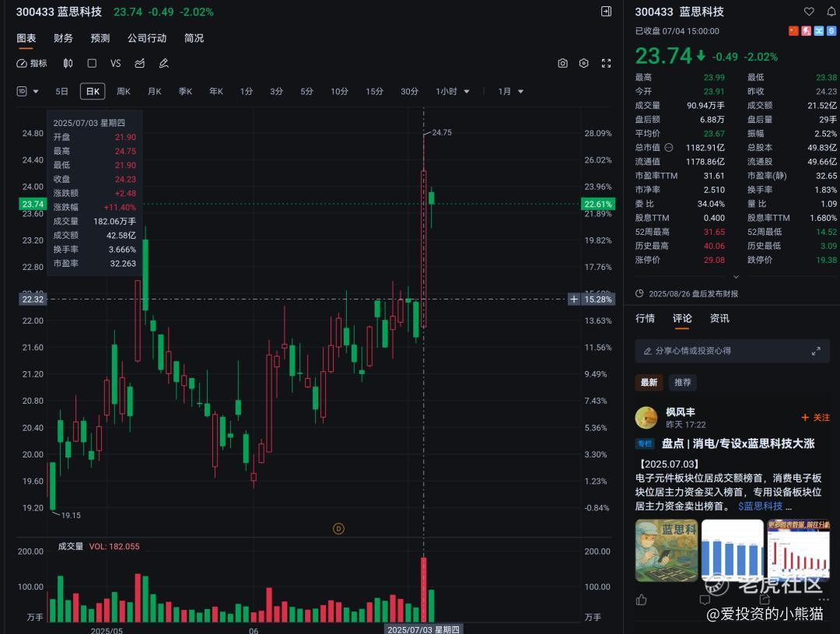Select the 5日 chart period

coord(61,92)
